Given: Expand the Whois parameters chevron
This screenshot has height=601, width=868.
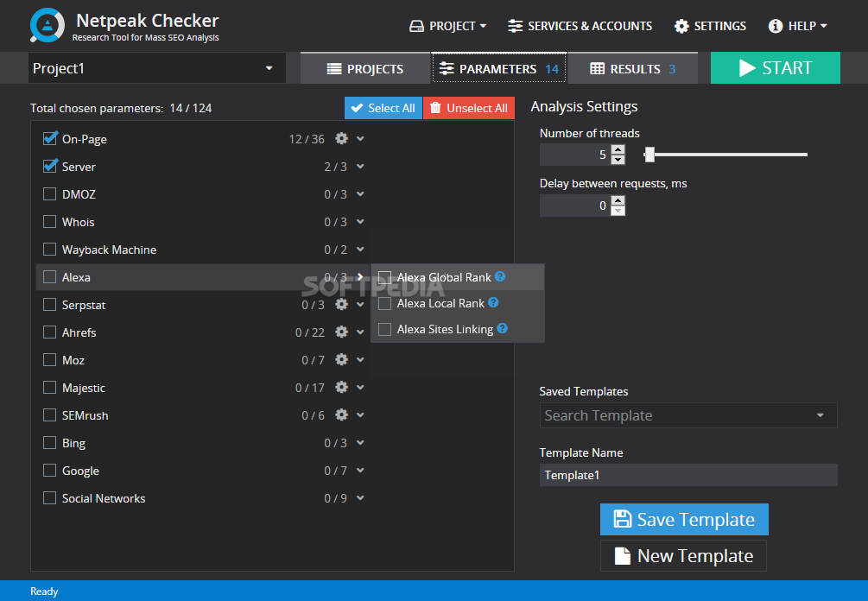Looking at the screenshot, I should (360, 222).
